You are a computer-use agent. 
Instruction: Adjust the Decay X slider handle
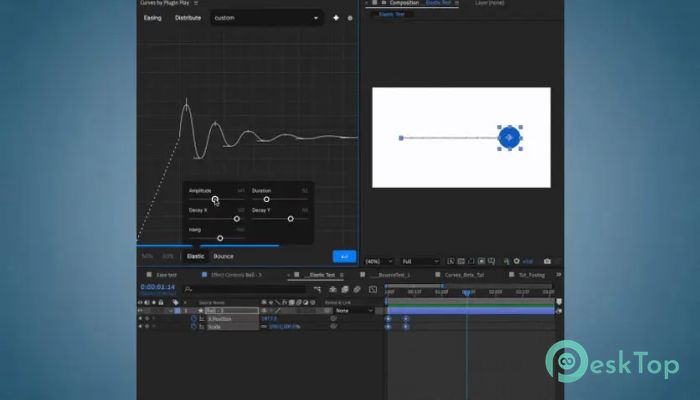pyautogui.click(x=237, y=219)
